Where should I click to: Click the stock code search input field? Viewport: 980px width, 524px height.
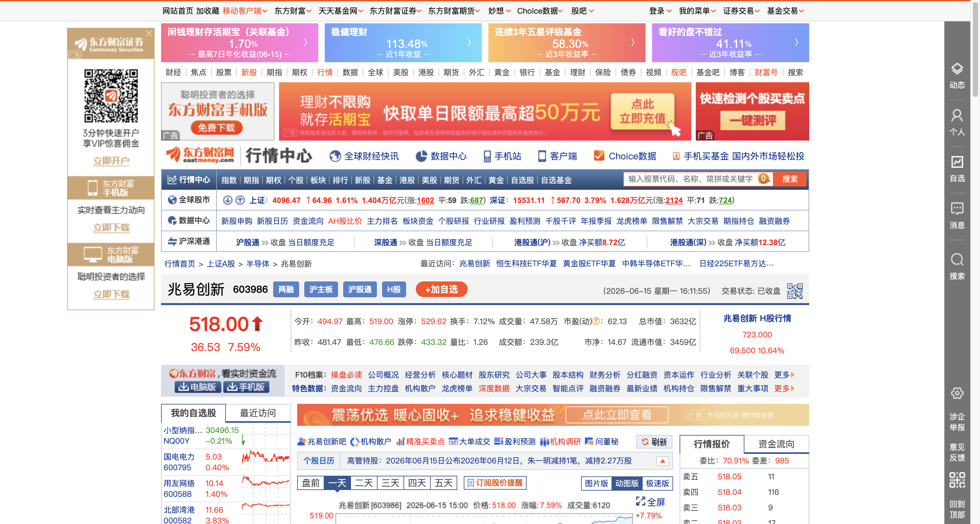tap(691, 179)
